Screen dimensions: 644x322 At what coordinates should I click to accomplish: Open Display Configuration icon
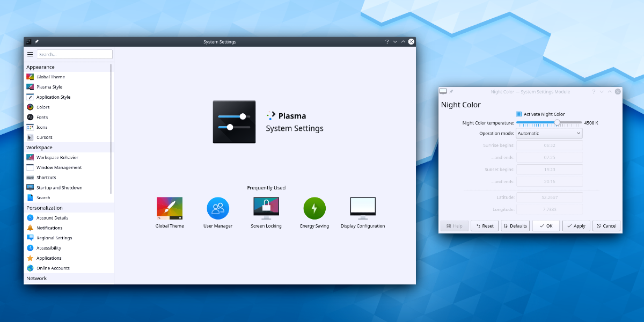(363, 209)
